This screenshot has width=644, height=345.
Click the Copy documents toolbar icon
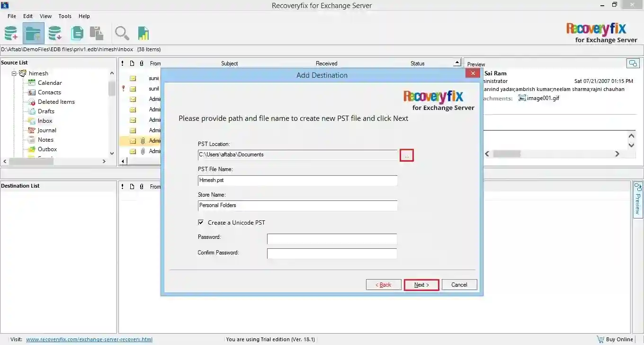tap(77, 34)
